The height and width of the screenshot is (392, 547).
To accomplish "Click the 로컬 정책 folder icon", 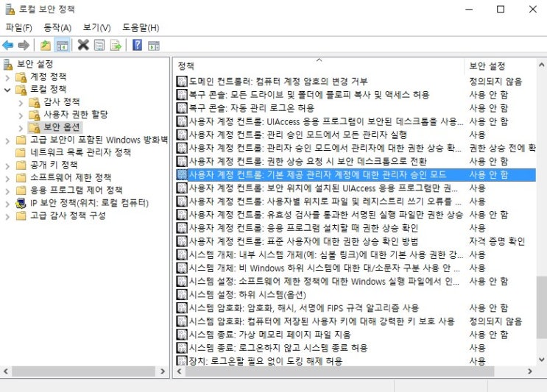I will (21, 90).
